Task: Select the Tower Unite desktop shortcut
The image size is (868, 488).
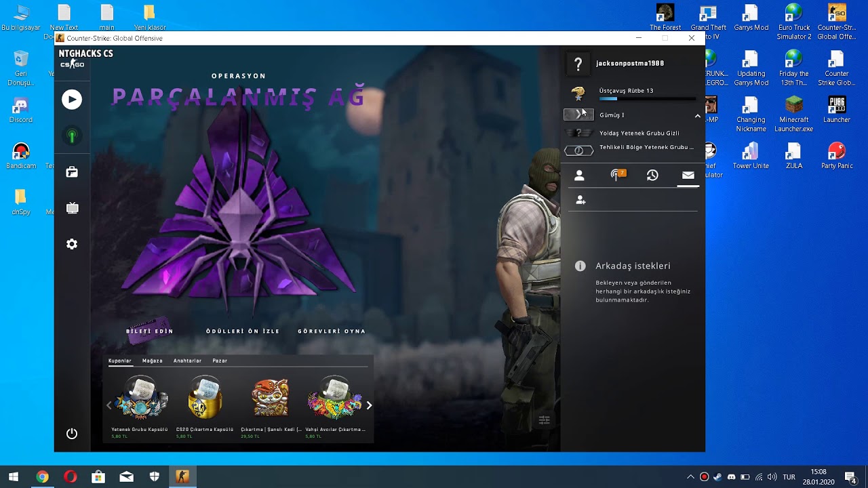Action: (751, 156)
